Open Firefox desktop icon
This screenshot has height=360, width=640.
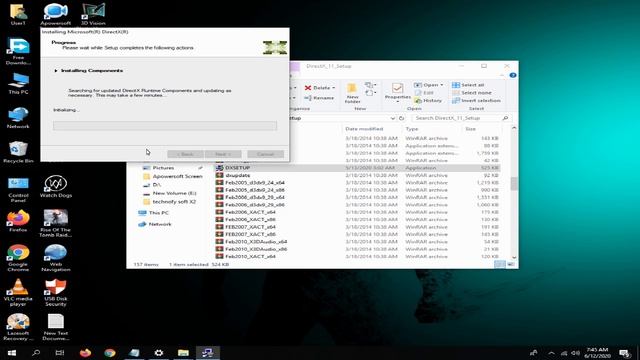tap(18, 221)
